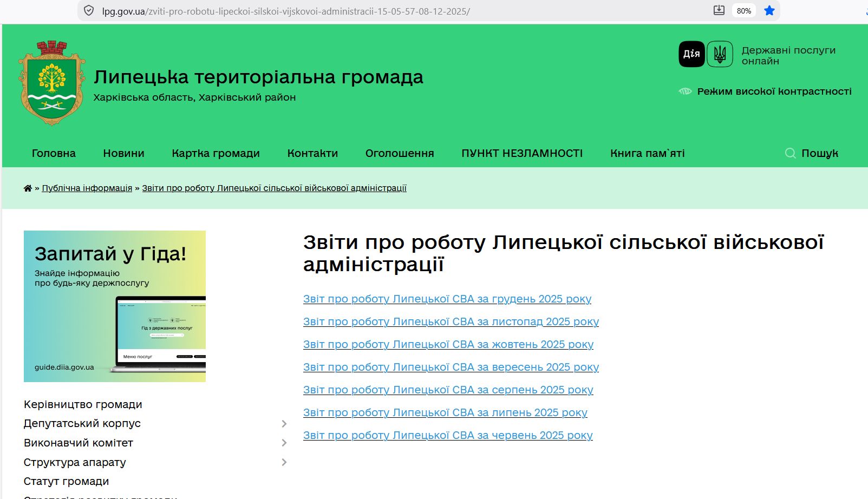Open the Головна menu item
Viewport: 868px width, 499px height.
pyautogui.click(x=54, y=153)
